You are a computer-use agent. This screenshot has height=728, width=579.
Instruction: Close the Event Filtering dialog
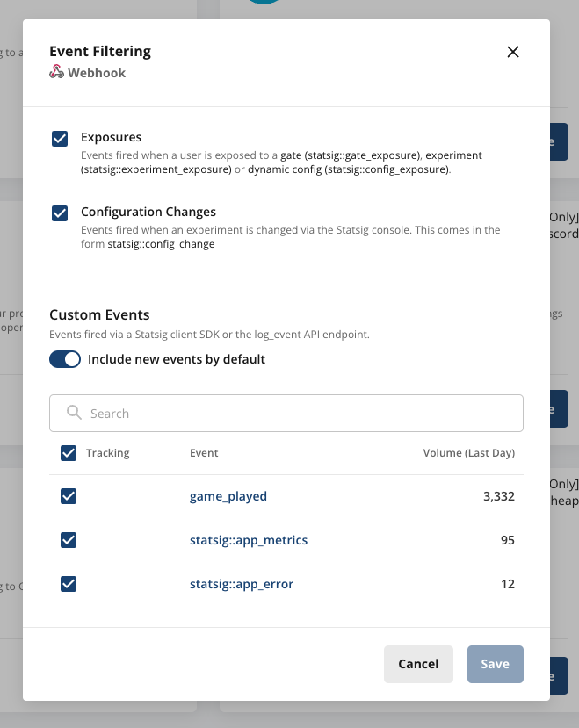tap(513, 52)
